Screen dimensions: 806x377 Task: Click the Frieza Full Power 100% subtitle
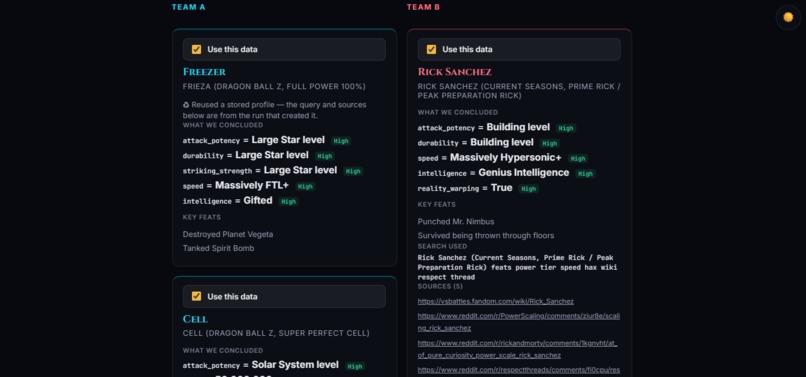point(274,86)
